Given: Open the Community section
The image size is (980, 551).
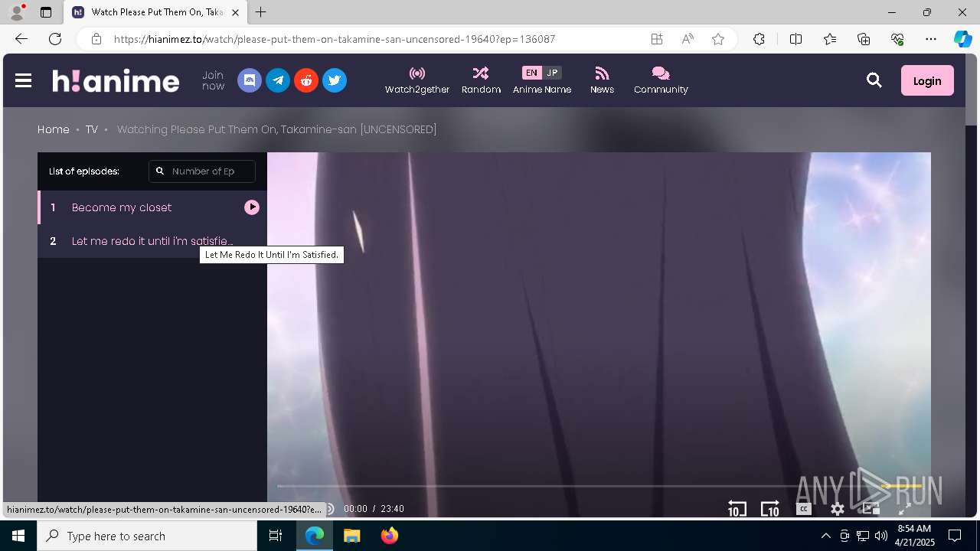Looking at the screenshot, I should (661, 80).
